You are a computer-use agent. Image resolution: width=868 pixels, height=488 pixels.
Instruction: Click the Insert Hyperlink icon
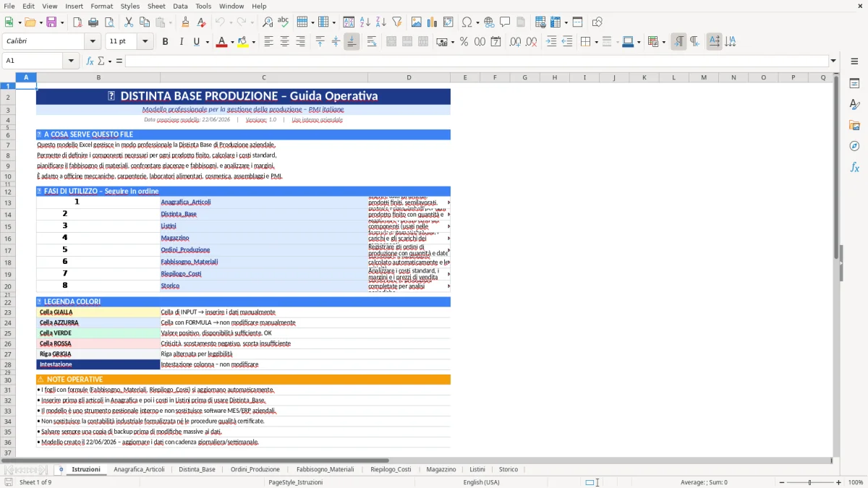(489, 22)
